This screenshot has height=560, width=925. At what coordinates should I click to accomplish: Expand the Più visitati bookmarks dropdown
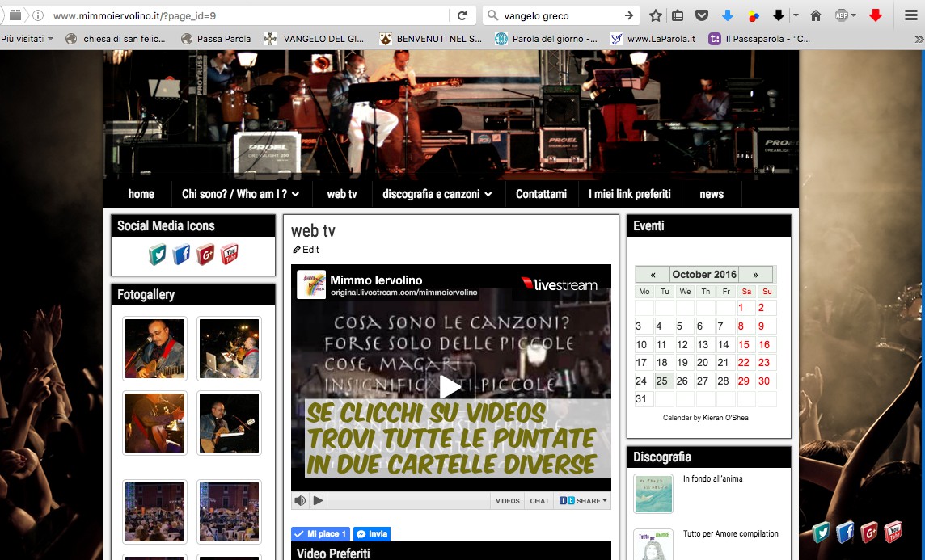pos(27,39)
